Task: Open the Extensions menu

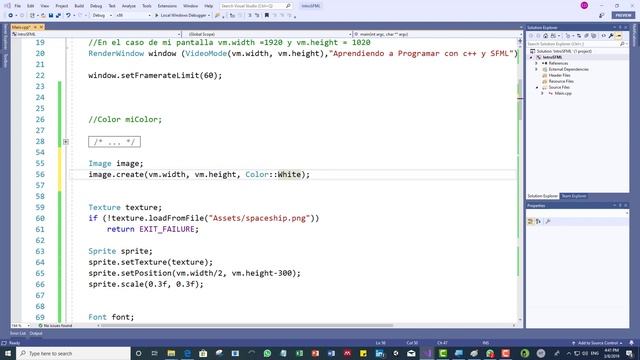Action: (167, 6)
